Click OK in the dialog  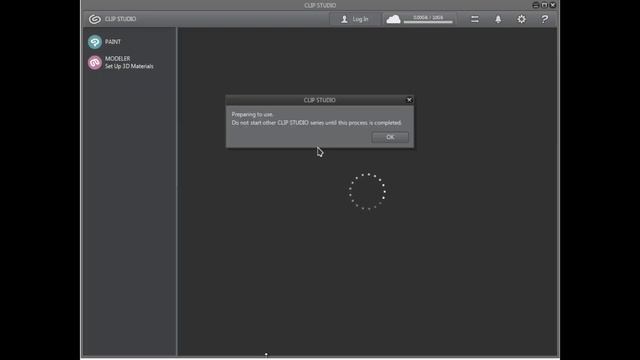coord(390,137)
